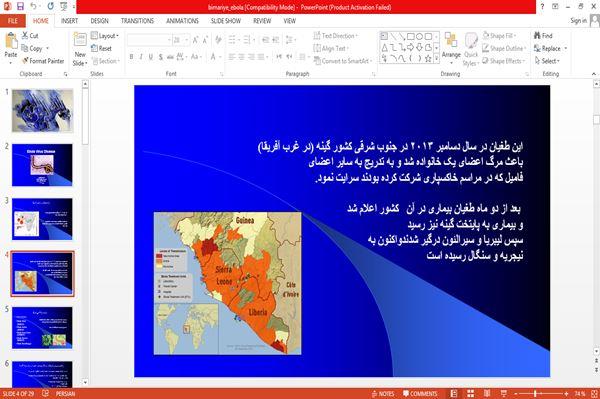Click the zoom slider handle
The width and height of the screenshot is (600, 399).
[535, 394]
